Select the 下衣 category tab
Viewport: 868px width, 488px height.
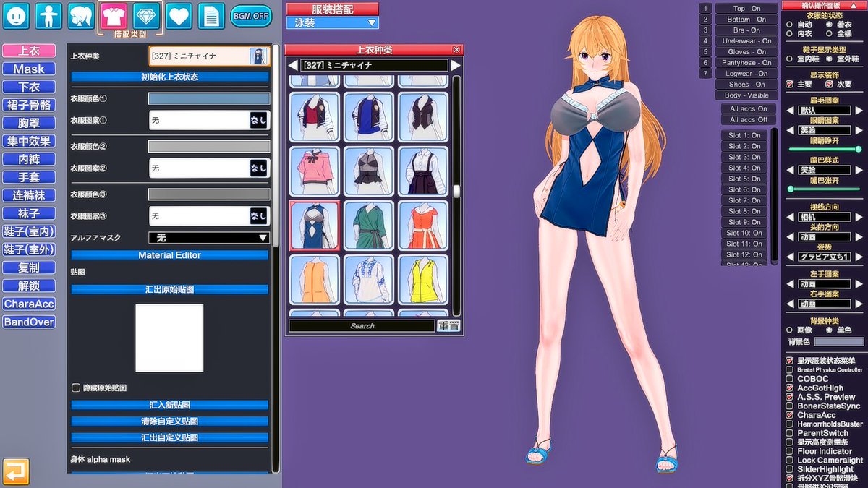tap(29, 87)
